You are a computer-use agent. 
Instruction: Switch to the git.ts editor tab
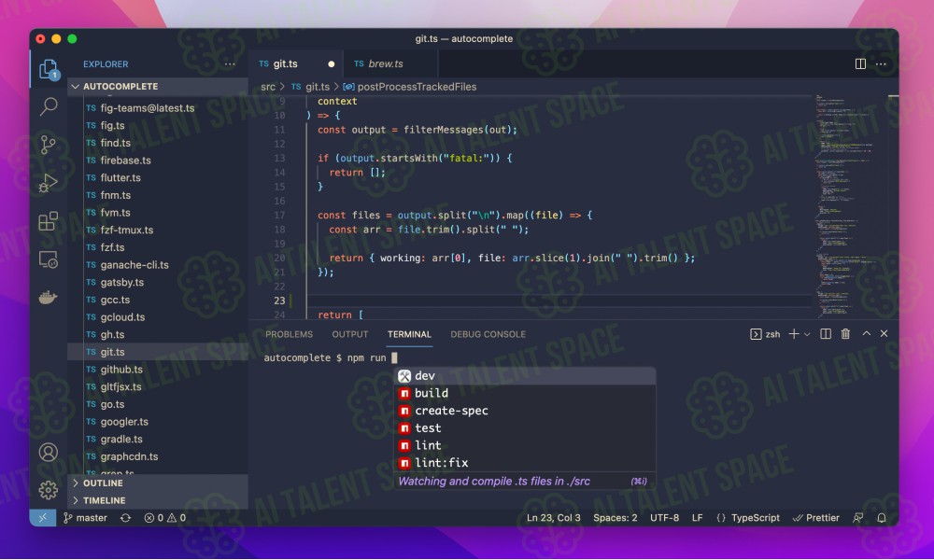click(x=296, y=63)
